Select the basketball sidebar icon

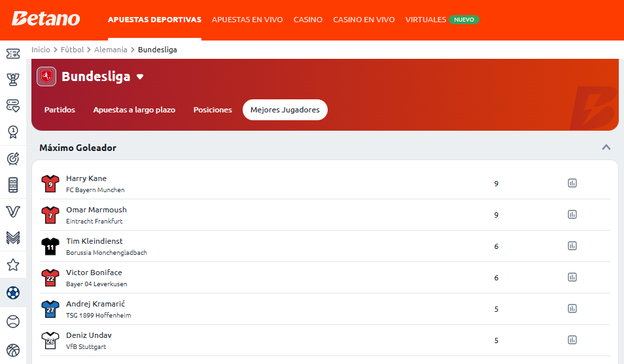click(x=13, y=350)
